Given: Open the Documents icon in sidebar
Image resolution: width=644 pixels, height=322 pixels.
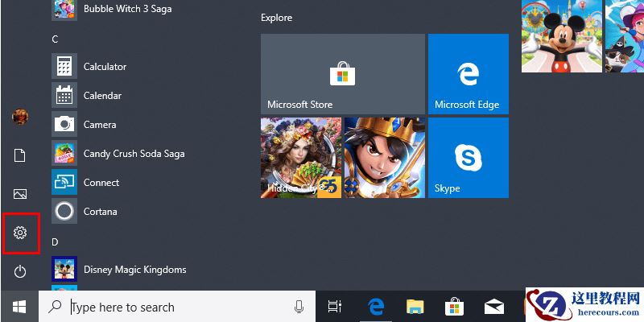Looking at the screenshot, I should [x=19, y=155].
